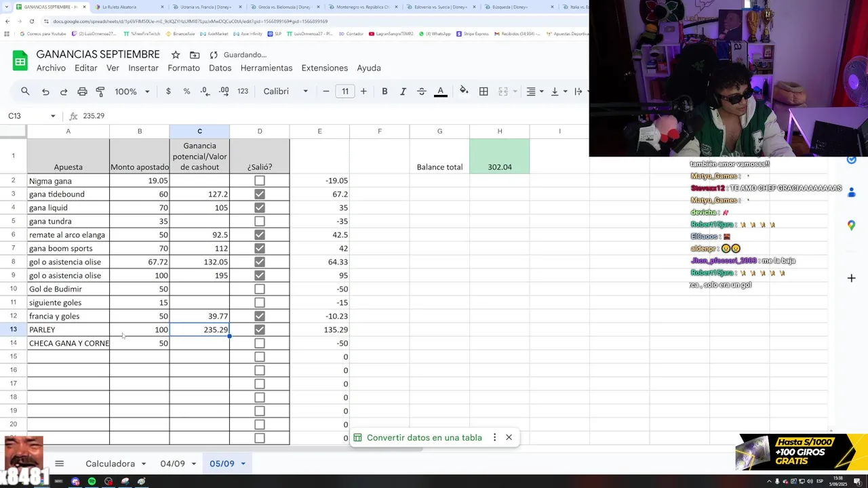The image size is (868, 488).
Task: Check CHECA GANA Y CORNE row checkbox
Action: (260, 344)
